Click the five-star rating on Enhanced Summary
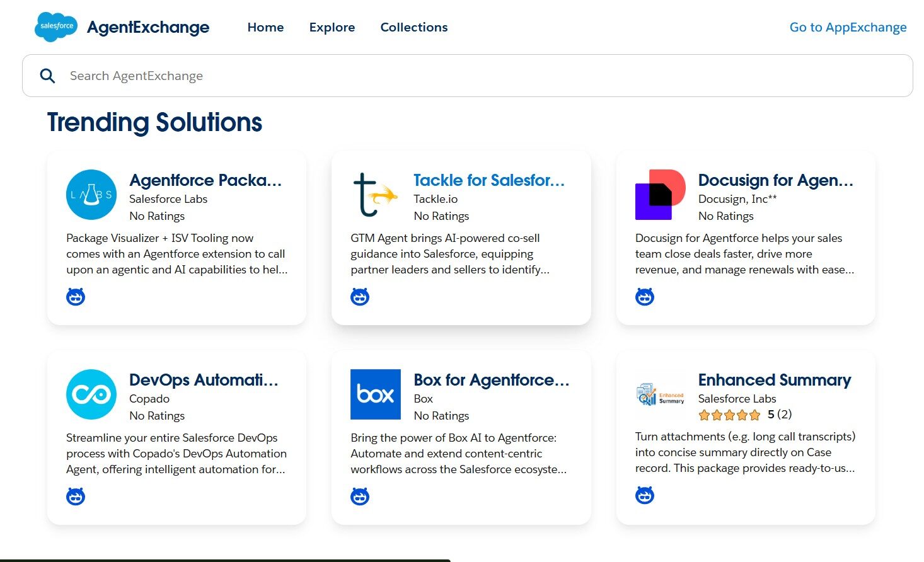The image size is (924, 562). point(729,415)
